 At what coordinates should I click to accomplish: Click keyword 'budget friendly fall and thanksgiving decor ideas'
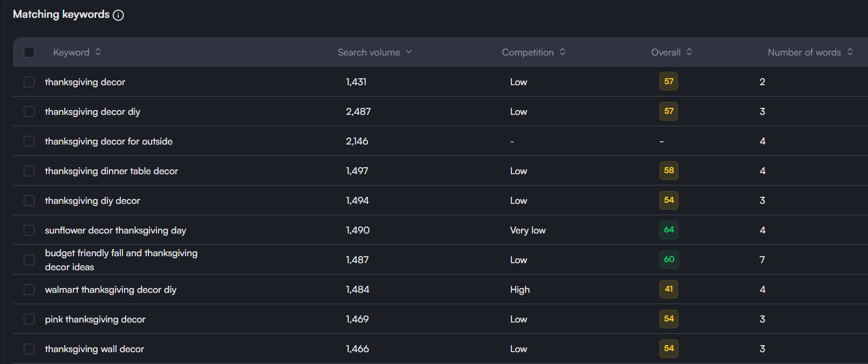[121, 260]
